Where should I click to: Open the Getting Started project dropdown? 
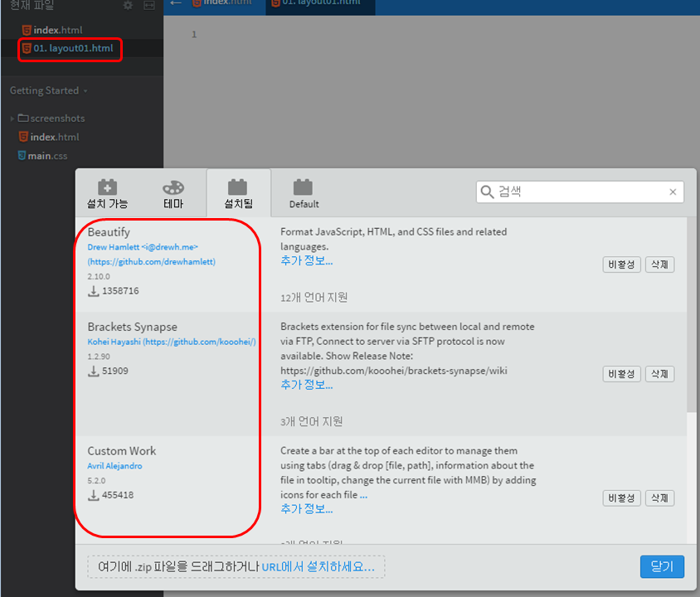pos(49,90)
